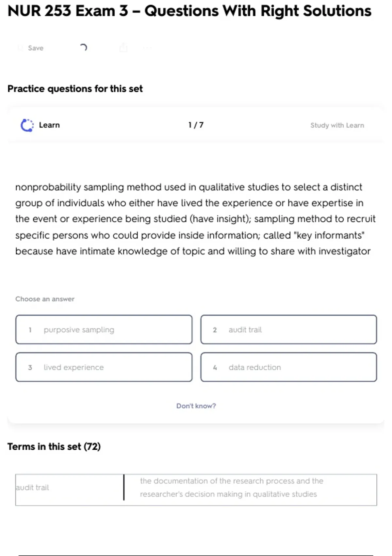The image size is (392, 556).
Task: Click the practice question prompt text
Action: [x=195, y=219]
